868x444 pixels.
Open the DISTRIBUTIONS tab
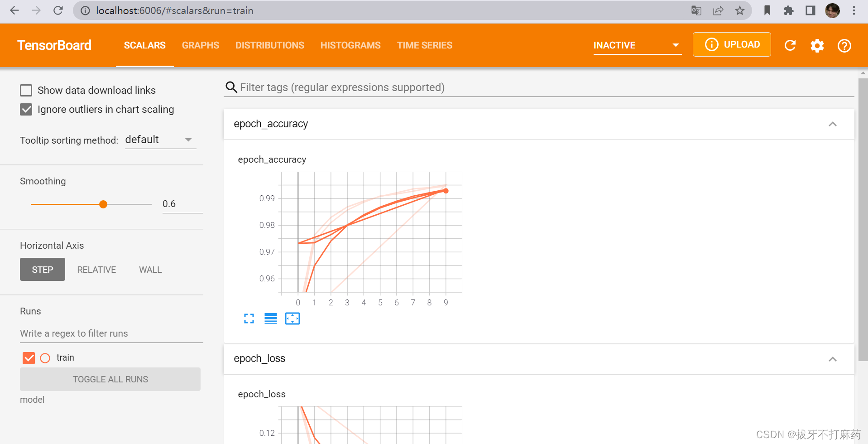pos(270,45)
